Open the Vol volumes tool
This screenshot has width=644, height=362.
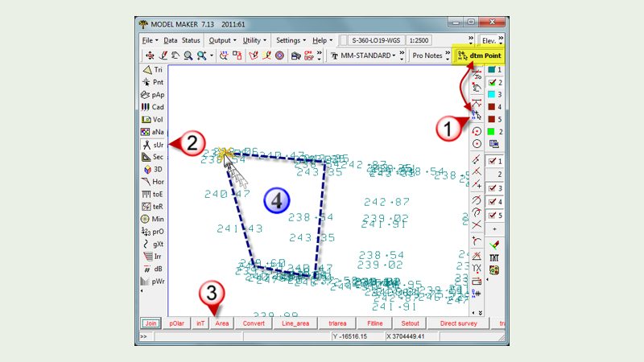pyautogui.click(x=152, y=119)
